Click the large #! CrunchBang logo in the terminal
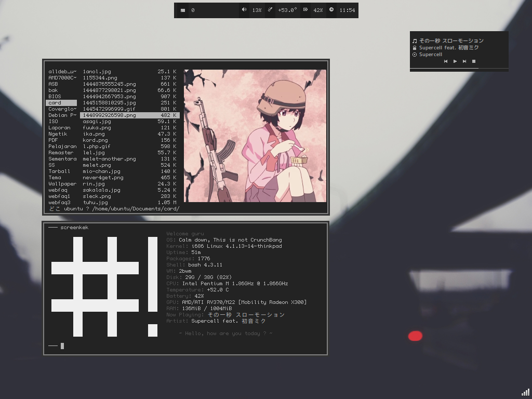 (104, 287)
